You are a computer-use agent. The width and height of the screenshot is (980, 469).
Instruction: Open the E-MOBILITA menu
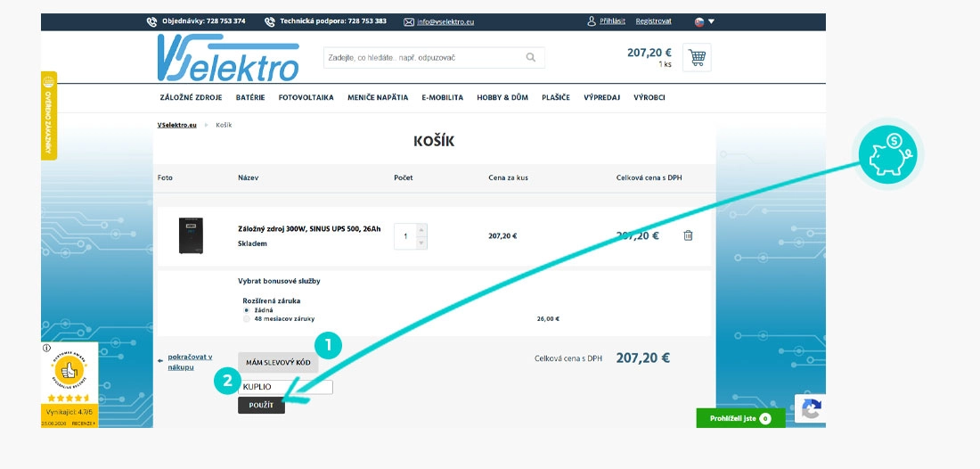pos(443,97)
